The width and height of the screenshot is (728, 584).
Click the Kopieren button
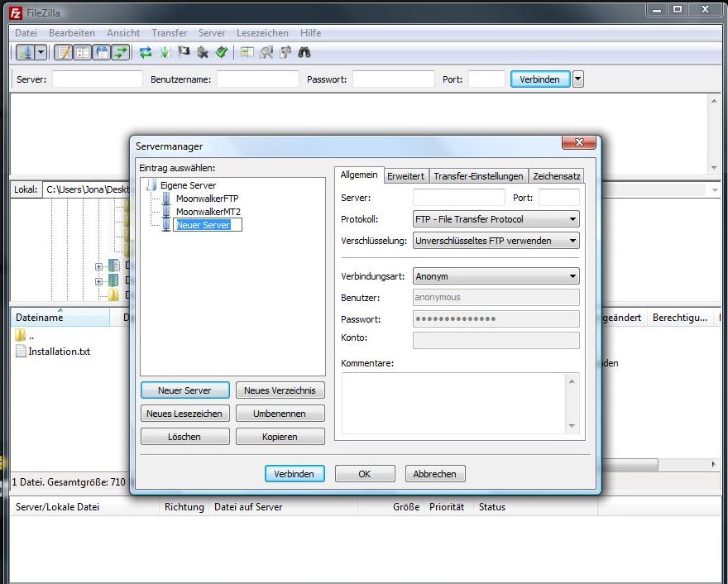[x=280, y=437]
